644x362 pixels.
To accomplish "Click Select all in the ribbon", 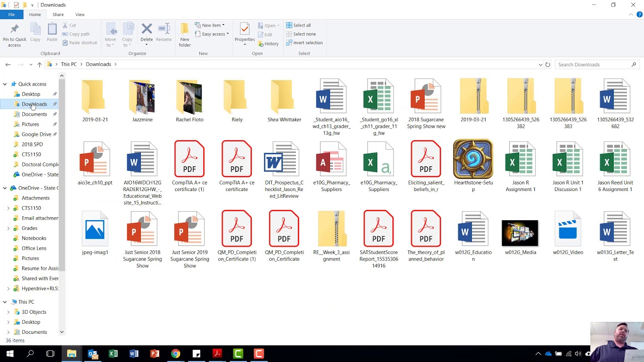I will tap(298, 25).
